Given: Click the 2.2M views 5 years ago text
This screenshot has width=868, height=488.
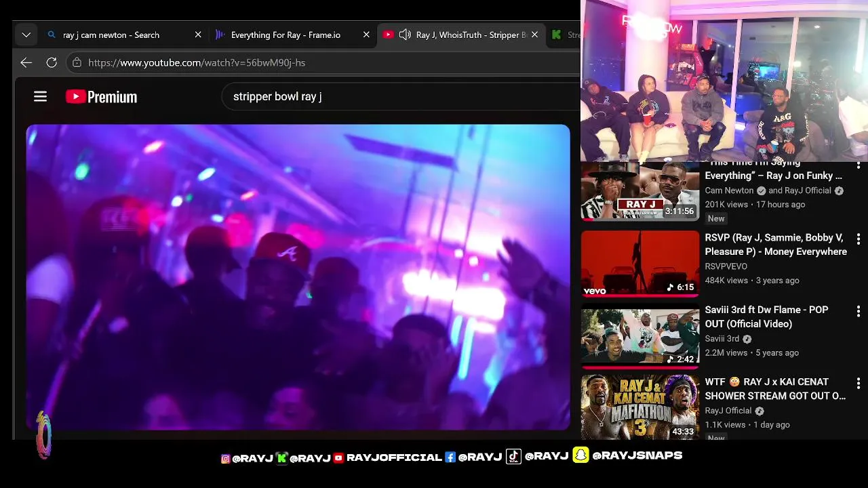Looking at the screenshot, I should pyautogui.click(x=751, y=352).
